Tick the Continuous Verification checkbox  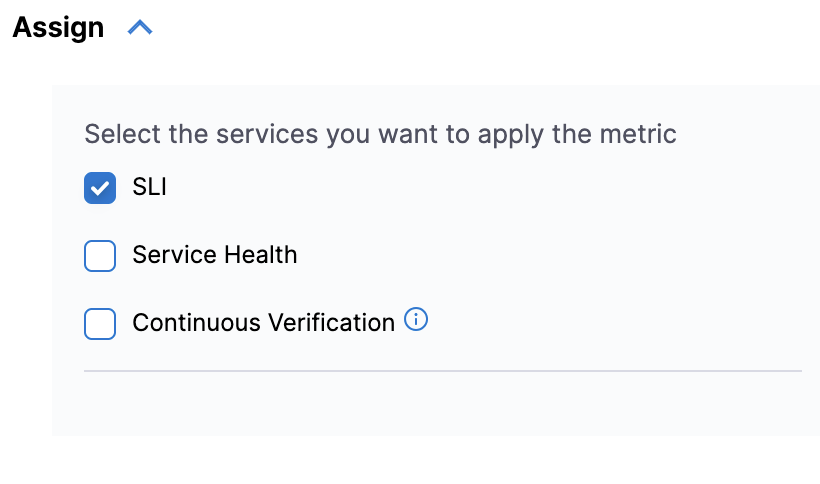(100, 324)
